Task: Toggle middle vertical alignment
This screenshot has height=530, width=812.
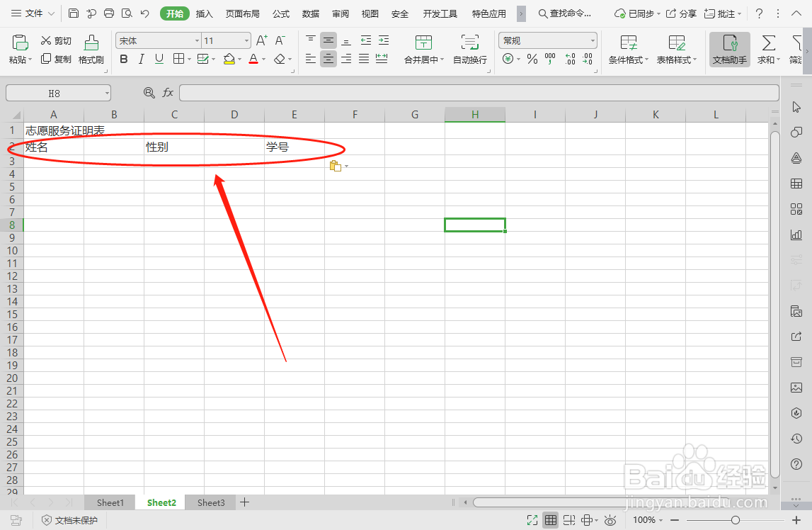Action: pos(328,40)
